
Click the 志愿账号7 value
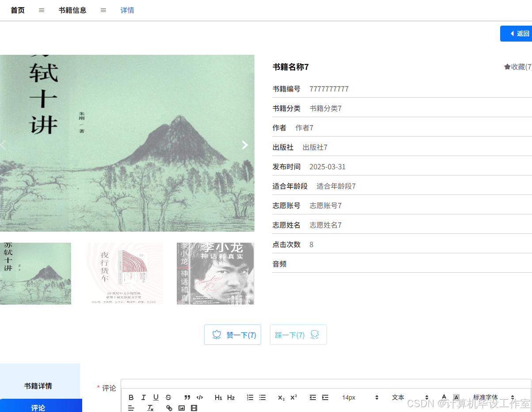coord(326,206)
